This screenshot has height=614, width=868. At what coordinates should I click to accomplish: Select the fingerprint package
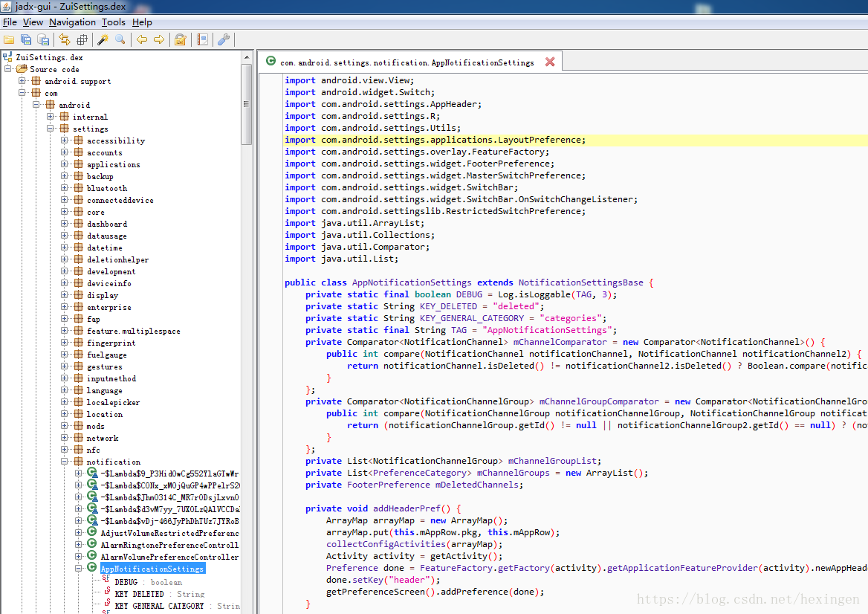coord(111,343)
